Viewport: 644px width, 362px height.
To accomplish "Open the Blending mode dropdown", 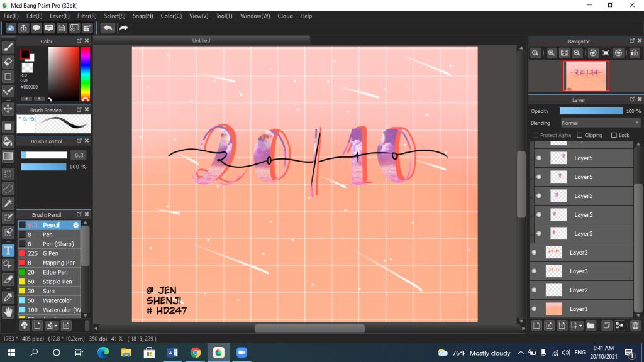I will point(600,123).
